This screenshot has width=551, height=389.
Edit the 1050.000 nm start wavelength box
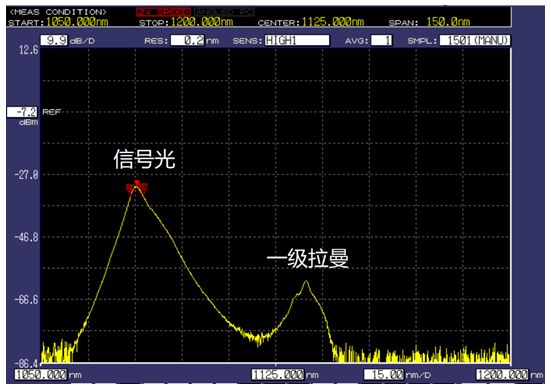pyautogui.click(x=41, y=375)
